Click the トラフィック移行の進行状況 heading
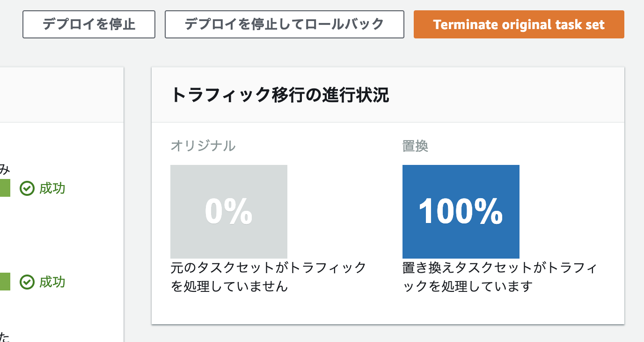 [x=279, y=95]
